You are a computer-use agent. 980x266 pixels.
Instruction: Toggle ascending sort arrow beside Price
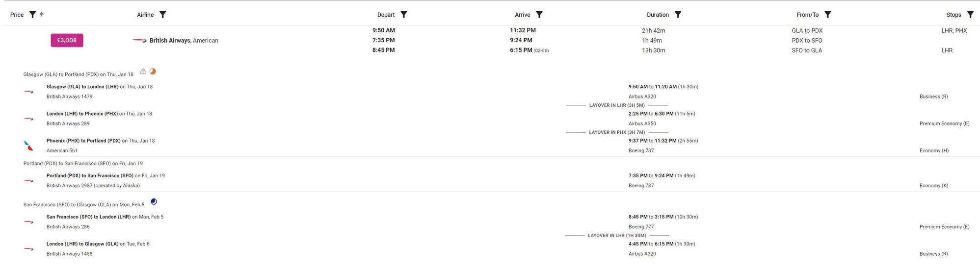click(x=42, y=15)
